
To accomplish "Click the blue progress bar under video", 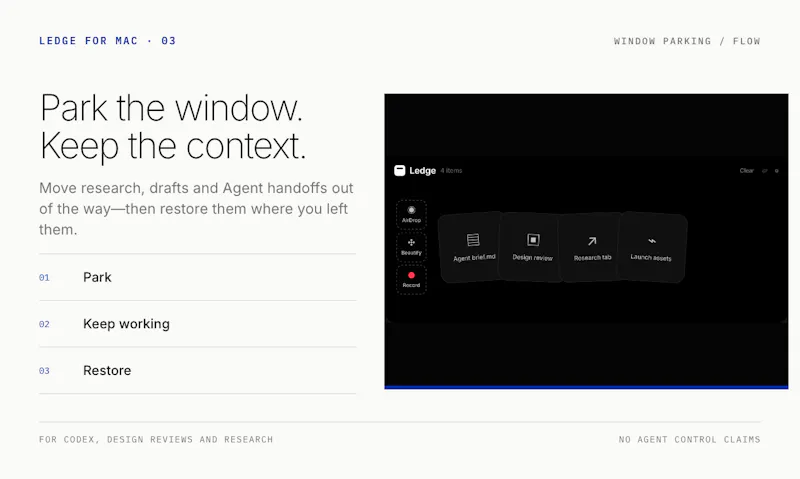I will click(x=586, y=387).
